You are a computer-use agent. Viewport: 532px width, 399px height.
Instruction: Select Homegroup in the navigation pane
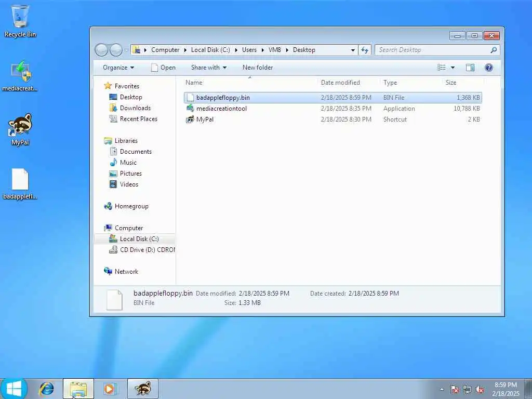pyautogui.click(x=126, y=206)
